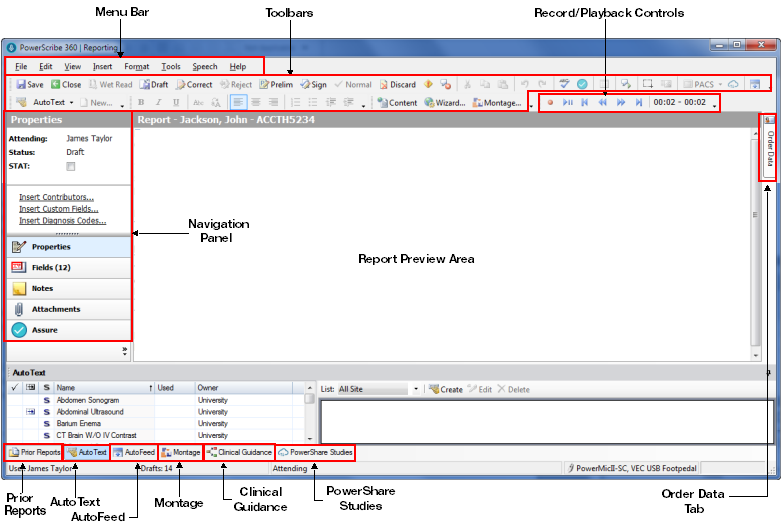Start dictation with the record button
The width and height of the screenshot is (783, 526).
click(x=550, y=102)
